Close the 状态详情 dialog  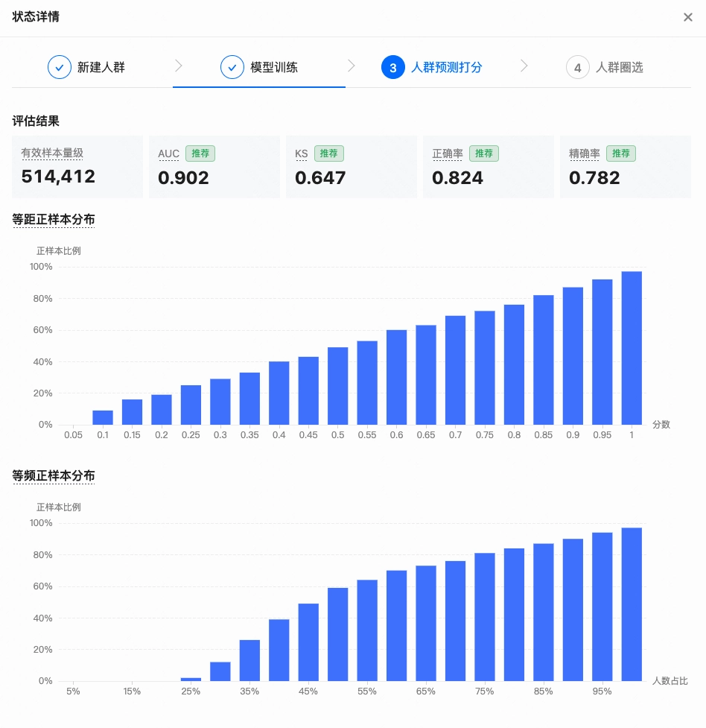coord(688,17)
